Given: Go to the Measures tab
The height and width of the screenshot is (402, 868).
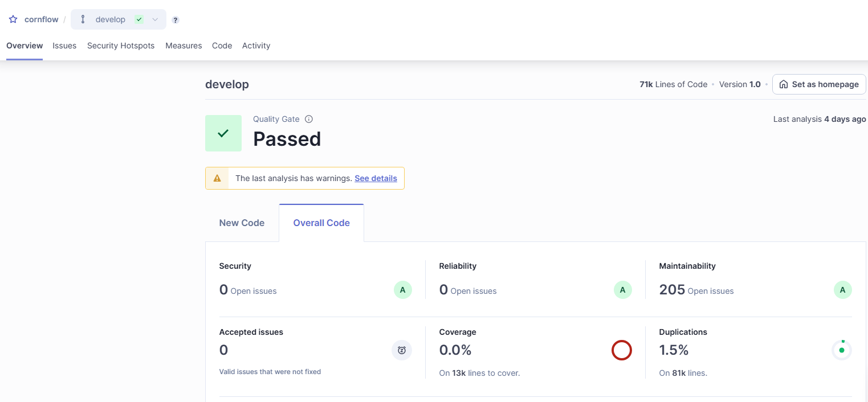Looking at the screenshot, I should tap(184, 46).
